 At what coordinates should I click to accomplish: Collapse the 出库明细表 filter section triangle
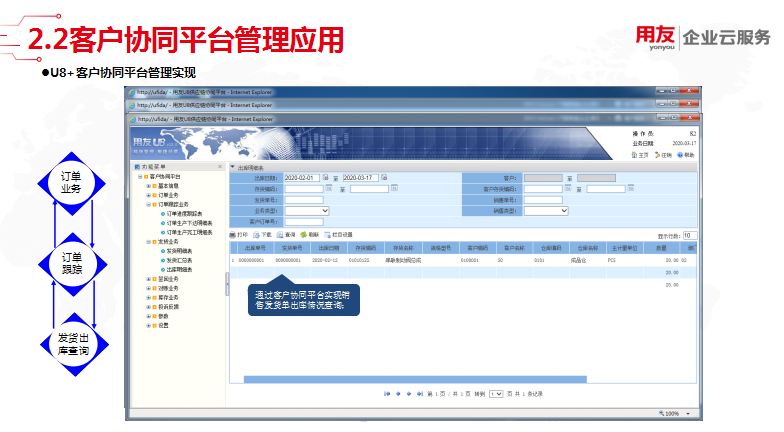coord(232,167)
